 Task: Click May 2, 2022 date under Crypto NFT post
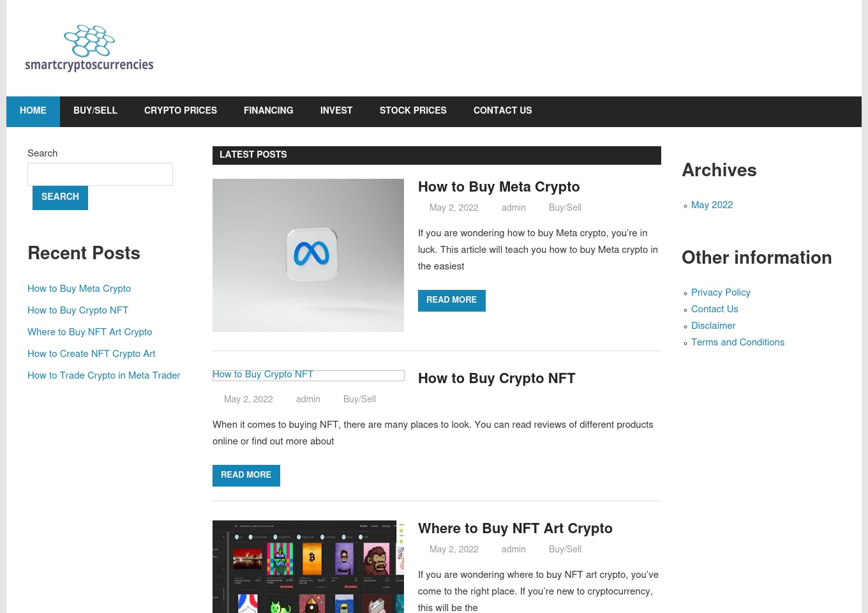tap(248, 400)
